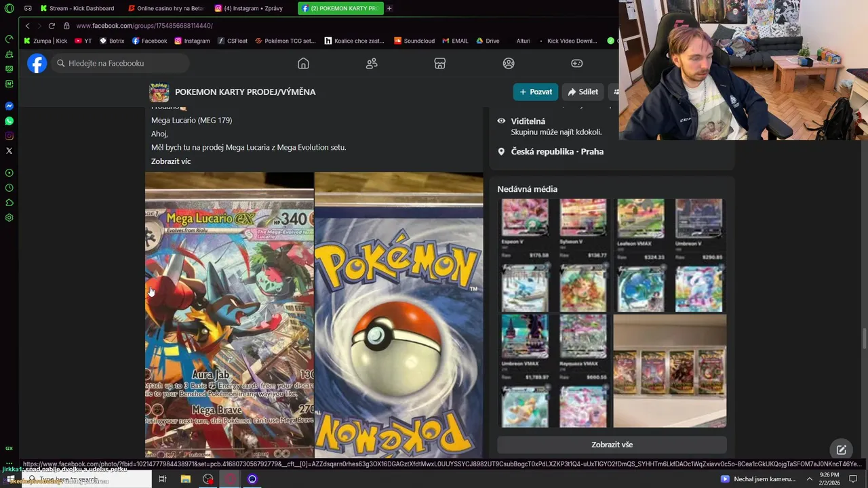868x488 pixels.
Task: Open the history clock icon in sidebar
Action: point(9,188)
